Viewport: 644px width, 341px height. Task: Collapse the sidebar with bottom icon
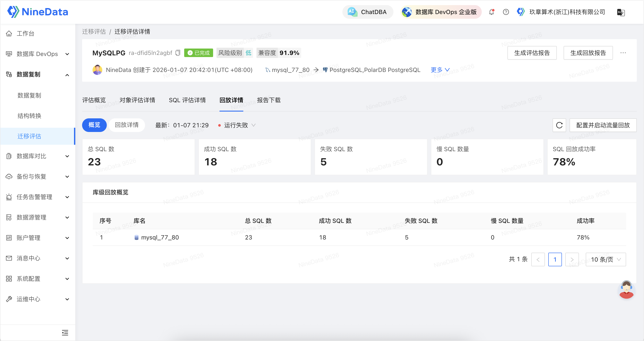[x=65, y=332]
